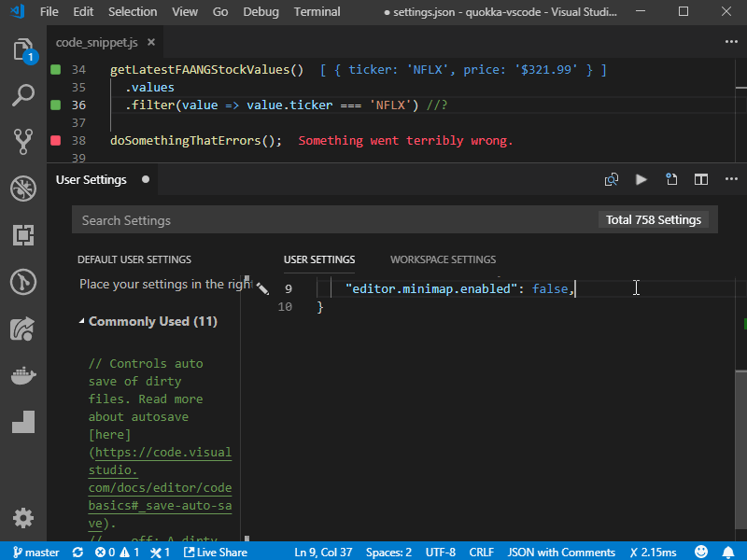Open the Go menu
This screenshot has width=747, height=560.
tap(220, 12)
